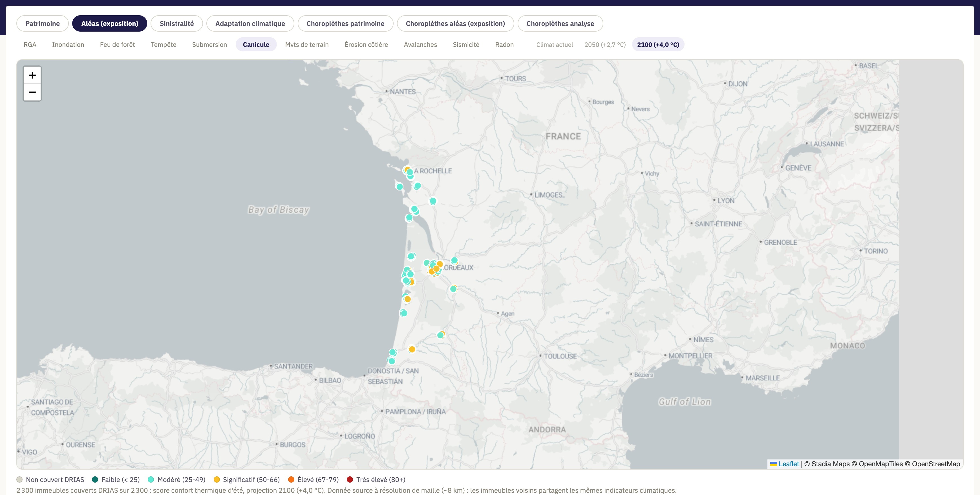
Task: Click the Modéré (25-49) legend swatch
Action: 151,479
